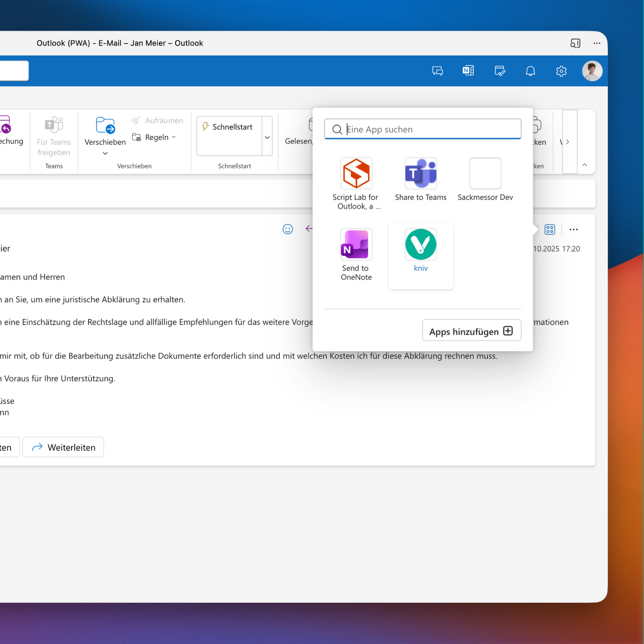Collapse the ribbon with the up chevron
Image resolution: width=644 pixels, height=644 pixels.
click(x=585, y=165)
